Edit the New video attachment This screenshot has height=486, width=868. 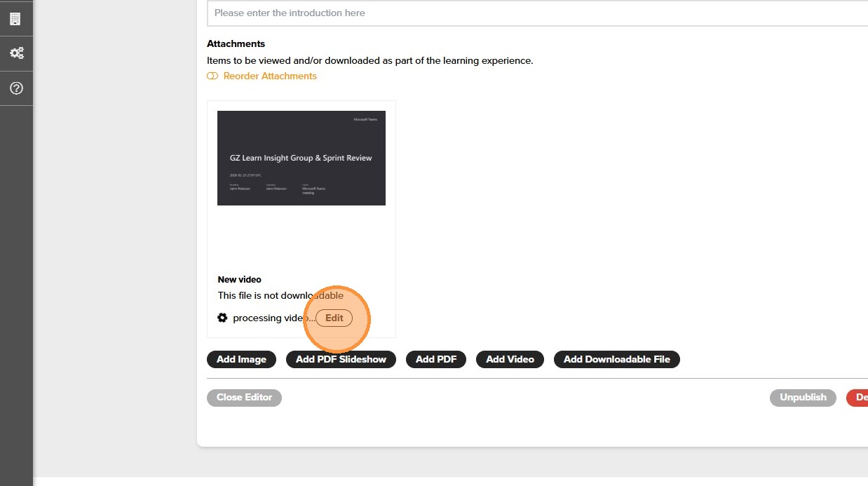pos(334,318)
